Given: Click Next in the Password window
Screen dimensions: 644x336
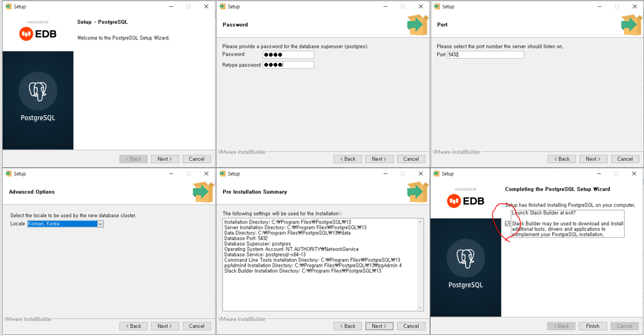Looking at the screenshot, I should (379, 159).
